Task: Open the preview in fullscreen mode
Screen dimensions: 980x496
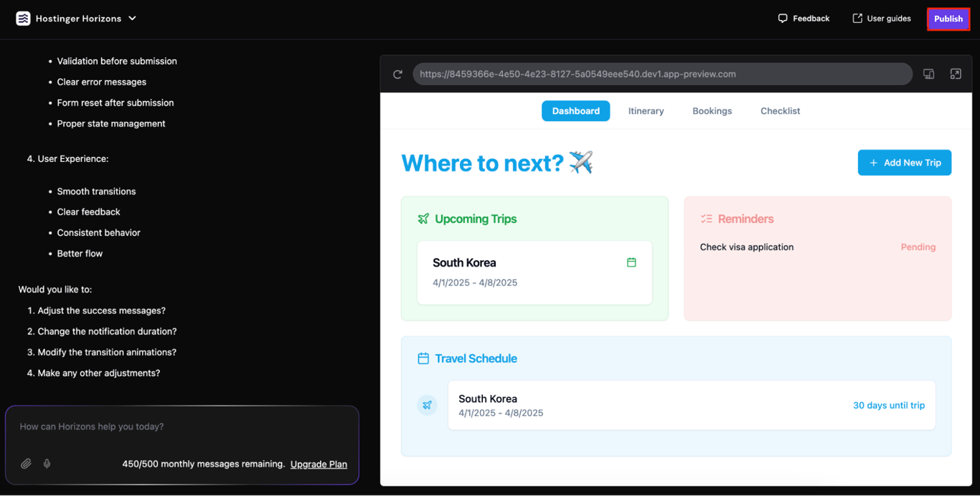Action: pyautogui.click(x=956, y=74)
